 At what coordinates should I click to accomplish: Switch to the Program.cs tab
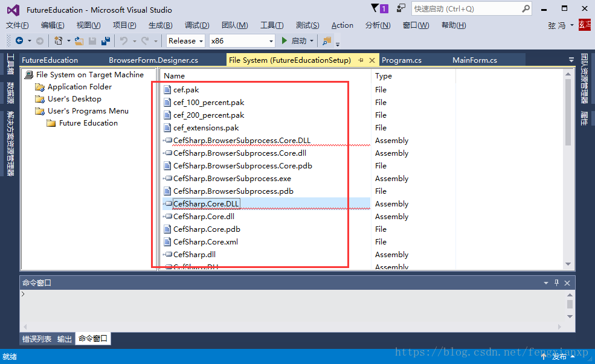point(402,60)
